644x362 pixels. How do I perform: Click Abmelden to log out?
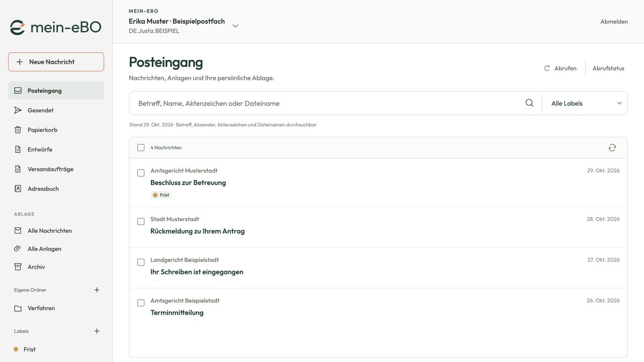point(614,22)
